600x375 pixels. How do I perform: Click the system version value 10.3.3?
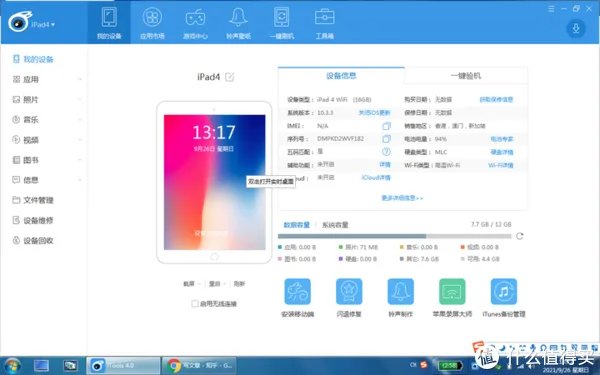click(325, 113)
